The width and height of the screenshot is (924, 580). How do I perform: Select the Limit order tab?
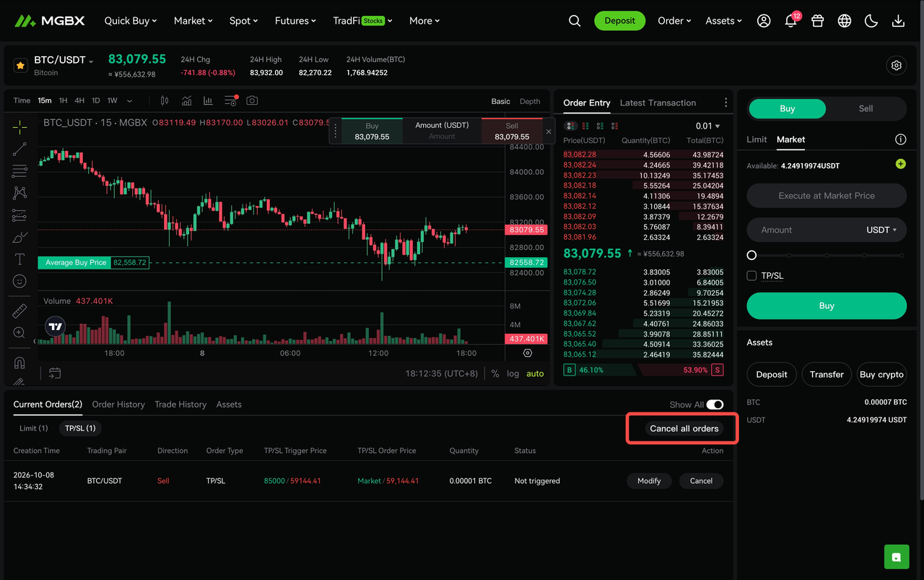757,139
